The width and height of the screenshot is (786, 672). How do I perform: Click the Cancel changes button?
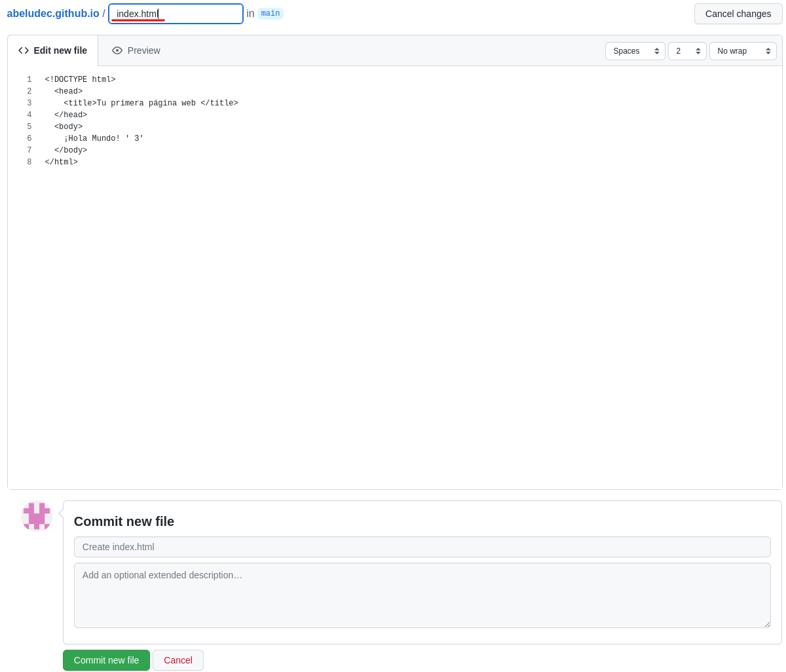pos(738,13)
